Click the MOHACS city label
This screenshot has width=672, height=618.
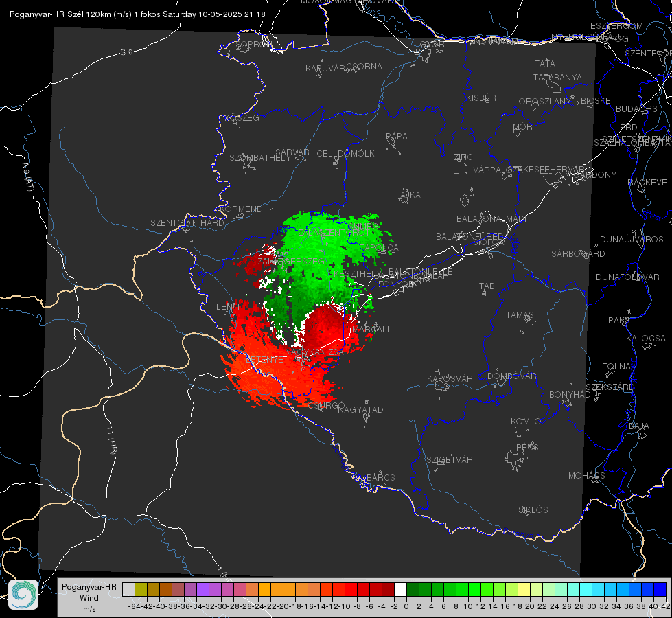click(x=587, y=476)
